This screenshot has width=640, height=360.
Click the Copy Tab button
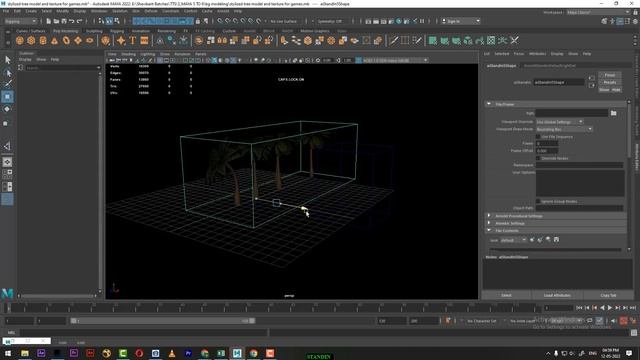[x=608, y=295]
